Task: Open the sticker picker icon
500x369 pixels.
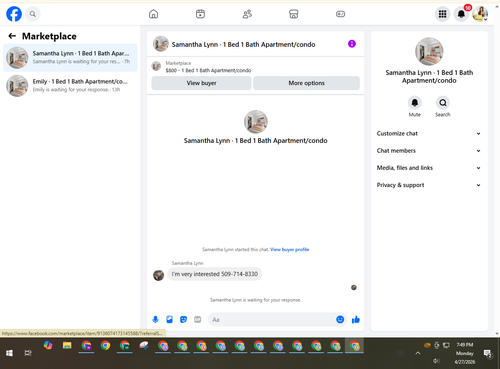Action: (183, 320)
